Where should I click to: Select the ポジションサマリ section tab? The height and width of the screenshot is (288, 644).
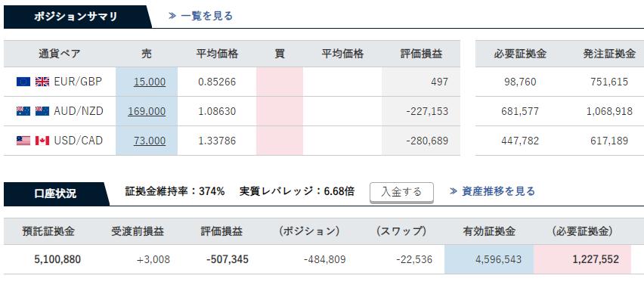pyautogui.click(x=75, y=17)
